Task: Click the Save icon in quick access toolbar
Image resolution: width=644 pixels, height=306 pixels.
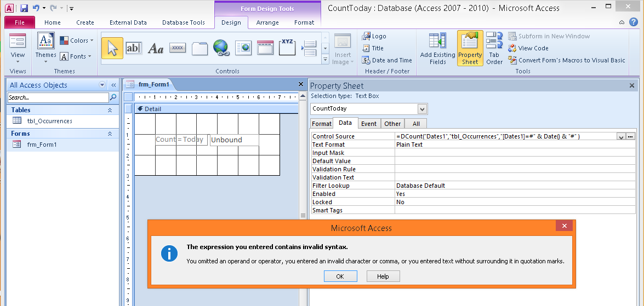Action: [24, 8]
